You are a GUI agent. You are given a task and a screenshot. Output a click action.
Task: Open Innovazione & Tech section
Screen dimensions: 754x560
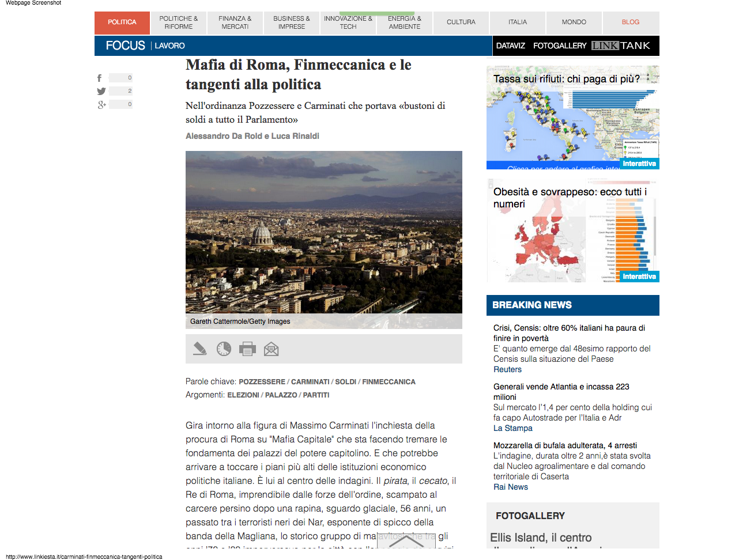[348, 22]
